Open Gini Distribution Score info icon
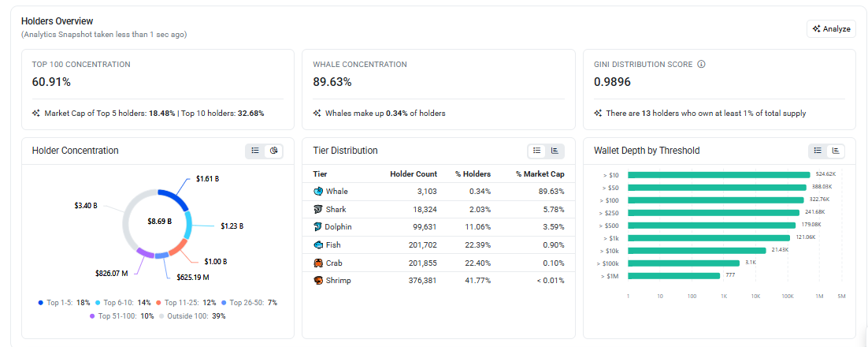Viewport: 868px width, 347px height. (x=701, y=65)
